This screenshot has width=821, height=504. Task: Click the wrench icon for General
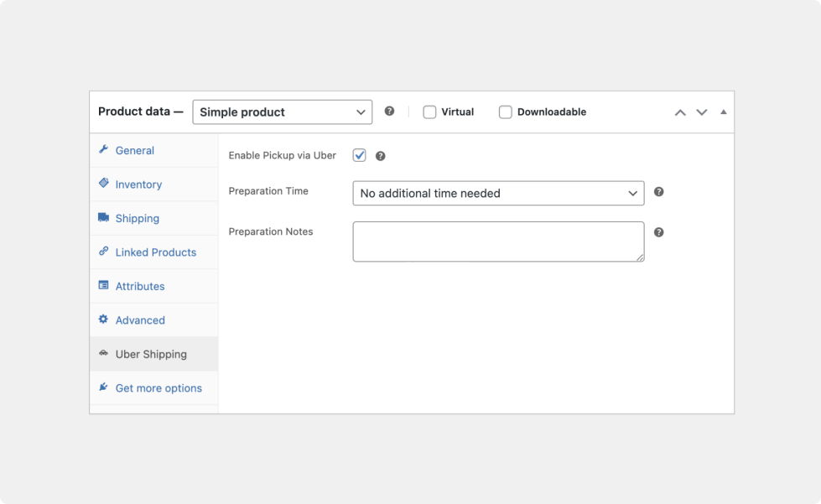(x=103, y=150)
